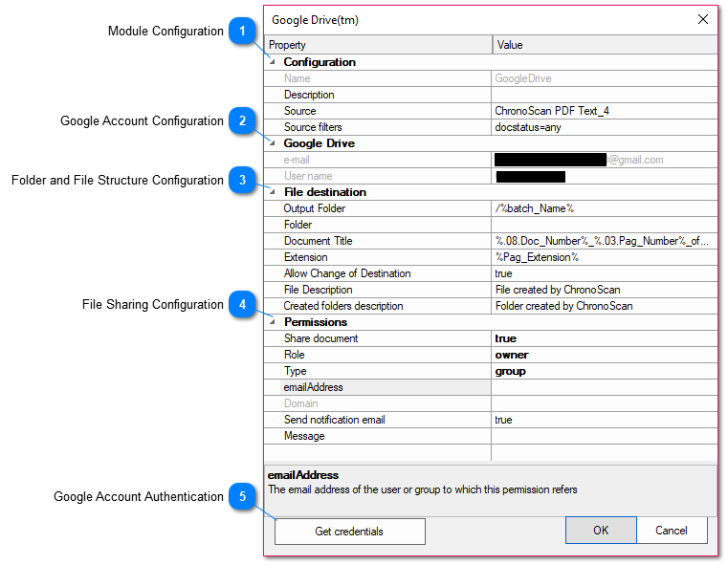
Task: Collapse the Configuration section
Action: click(x=273, y=62)
